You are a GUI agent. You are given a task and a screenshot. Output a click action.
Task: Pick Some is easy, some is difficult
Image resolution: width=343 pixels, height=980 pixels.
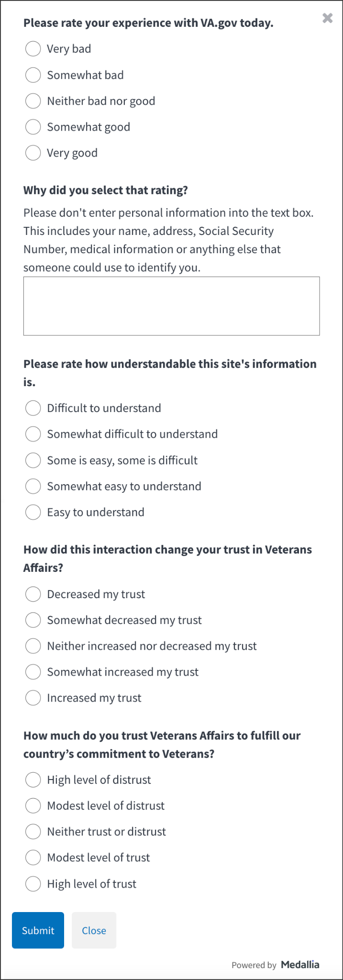tap(33, 460)
